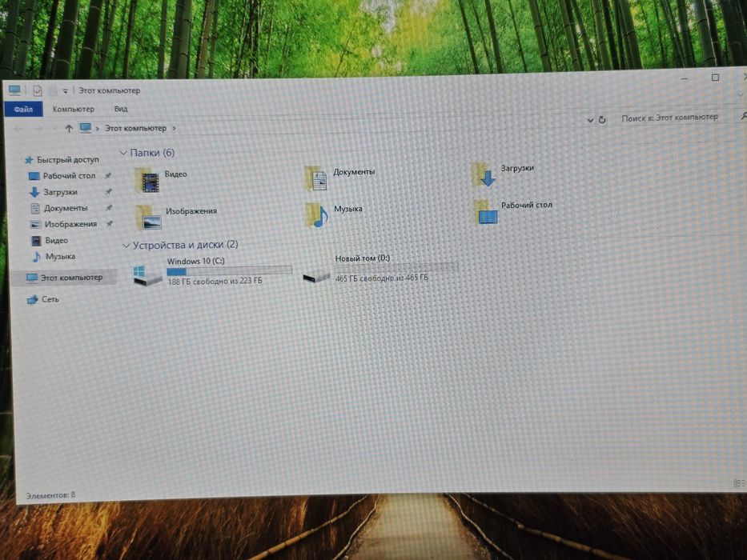
Task: Click the Новый том (D:) usage bar
Action: (x=396, y=268)
